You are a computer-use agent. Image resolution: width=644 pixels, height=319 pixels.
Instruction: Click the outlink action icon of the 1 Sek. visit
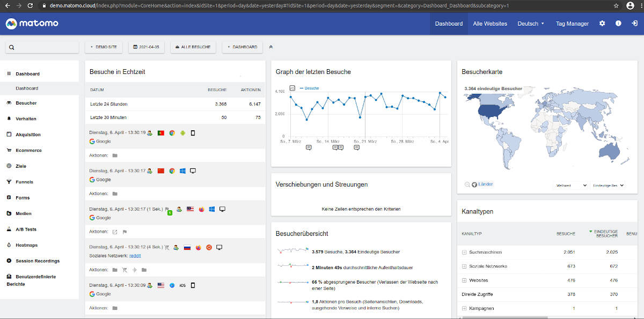pos(114,232)
